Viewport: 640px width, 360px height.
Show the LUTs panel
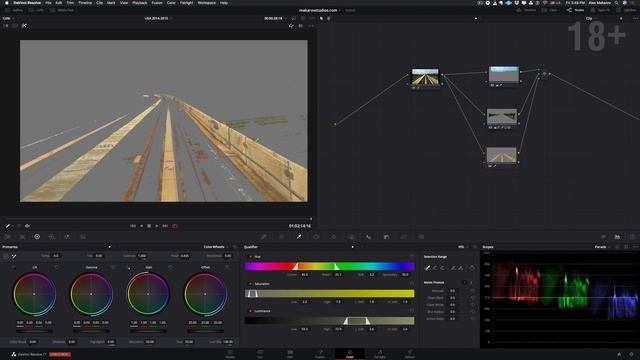tap(37, 10)
